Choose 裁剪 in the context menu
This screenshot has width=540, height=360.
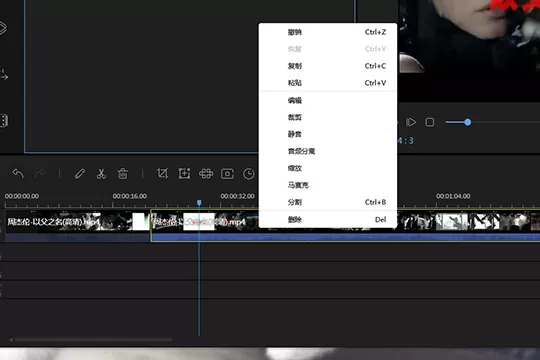pos(328,117)
